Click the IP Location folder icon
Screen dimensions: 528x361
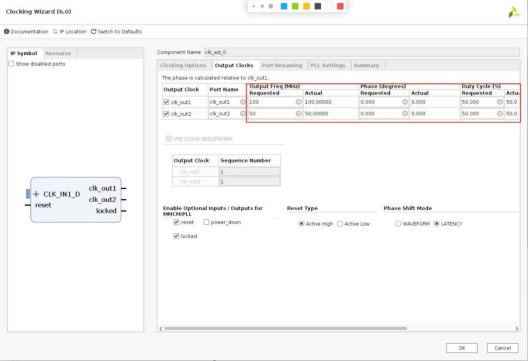pos(56,31)
